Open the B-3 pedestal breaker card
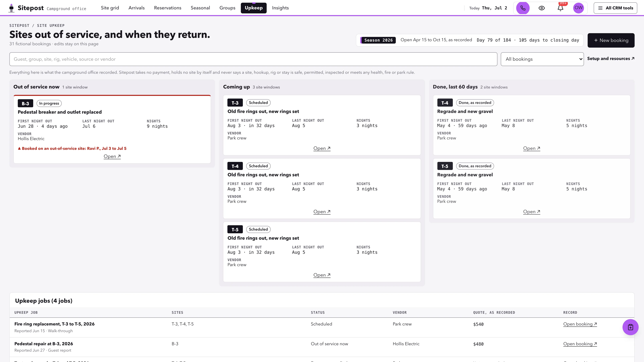This screenshot has width=644, height=362. [112, 156]
